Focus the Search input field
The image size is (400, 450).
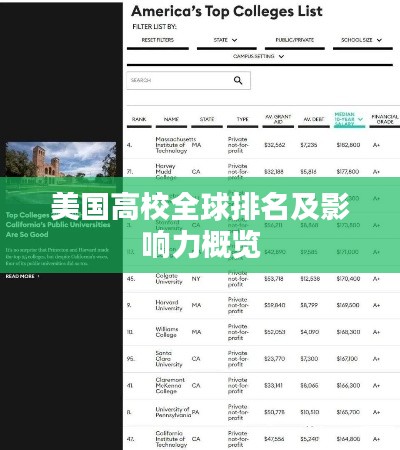coord(188,80)
